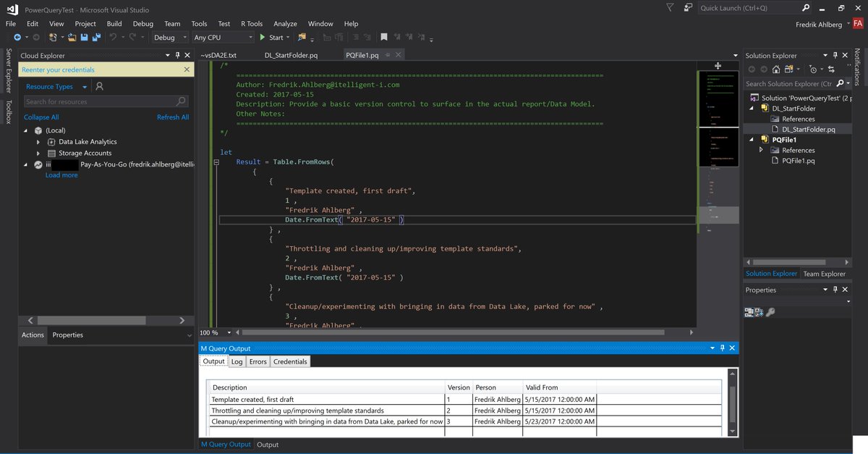
Task: Click magnifier in Search for resources box
Action: click(181, 101)
